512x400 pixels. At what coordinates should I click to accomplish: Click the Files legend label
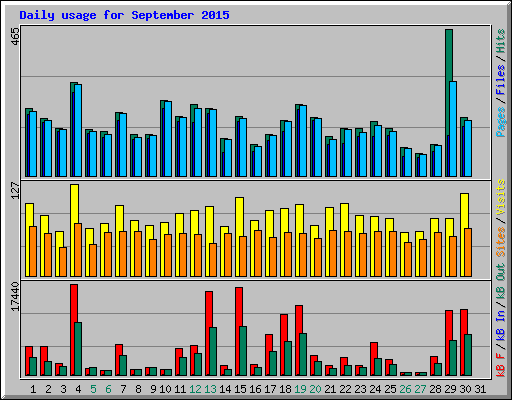click(x=501, y=80)
